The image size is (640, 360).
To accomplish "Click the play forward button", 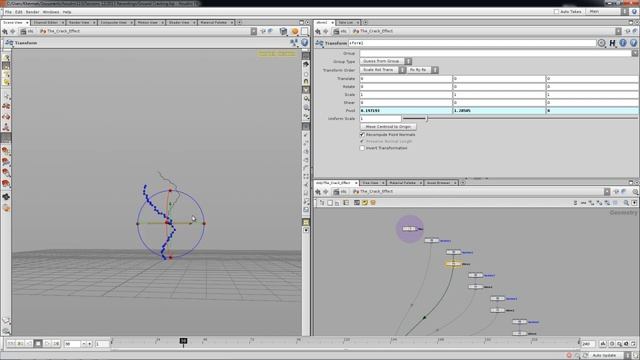I will pyautogui.click(x=47, y=344).
